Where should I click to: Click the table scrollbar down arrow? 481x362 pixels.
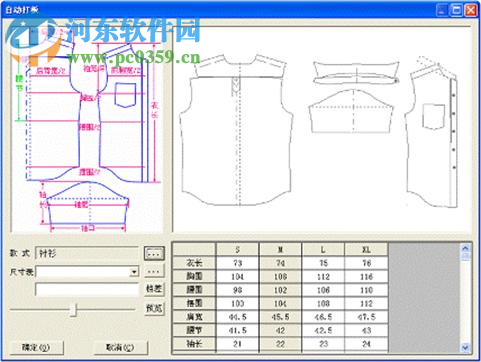coord(465,348)
